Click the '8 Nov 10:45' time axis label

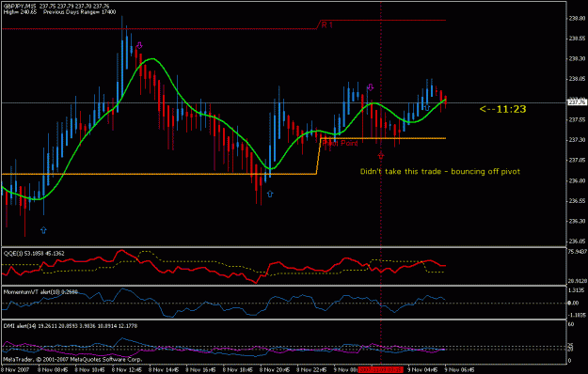coord(89,370)
